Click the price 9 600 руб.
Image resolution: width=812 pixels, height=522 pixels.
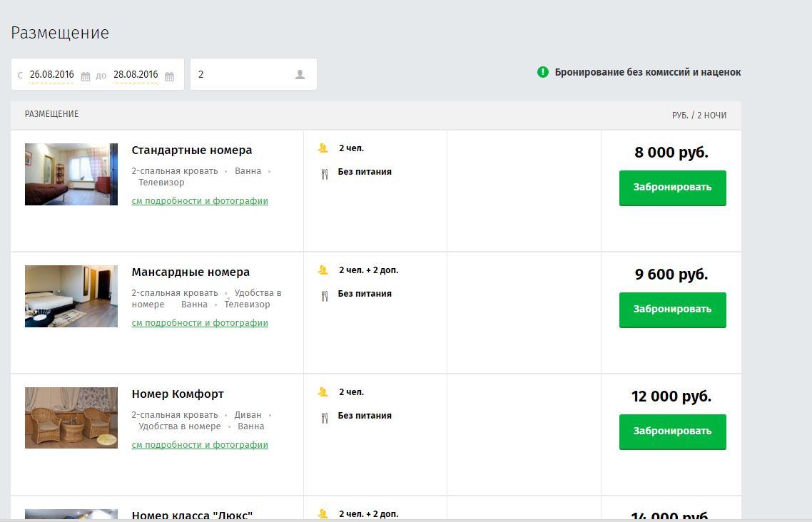coord(671,274)
